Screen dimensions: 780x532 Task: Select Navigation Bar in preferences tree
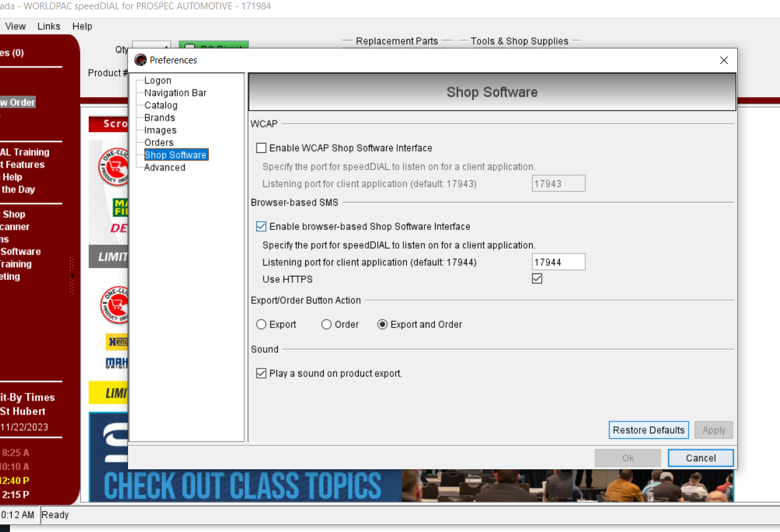(x=175, y=93)
